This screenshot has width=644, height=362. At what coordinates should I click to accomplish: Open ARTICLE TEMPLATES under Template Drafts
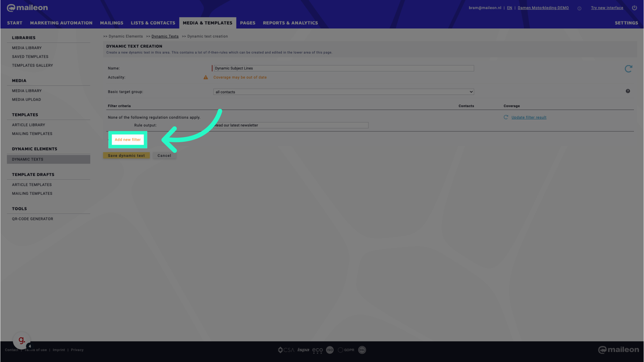(x=32, y=185)
